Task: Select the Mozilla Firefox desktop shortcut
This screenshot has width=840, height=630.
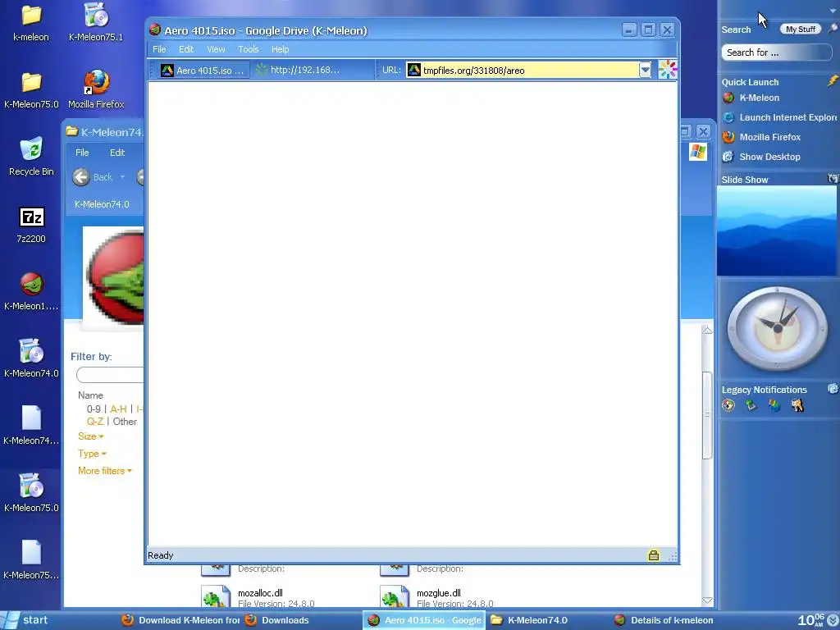Action: (x=96, y=90)
